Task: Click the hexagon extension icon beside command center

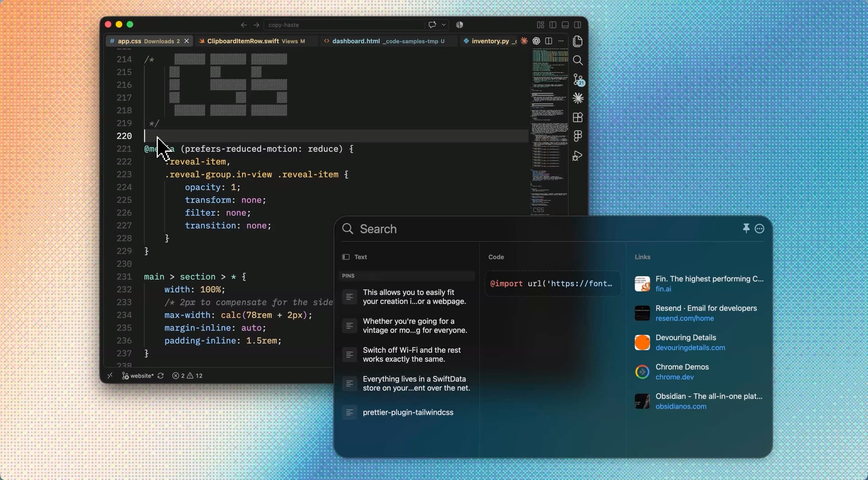Action: pyautogui.click(x=460, y=25)
